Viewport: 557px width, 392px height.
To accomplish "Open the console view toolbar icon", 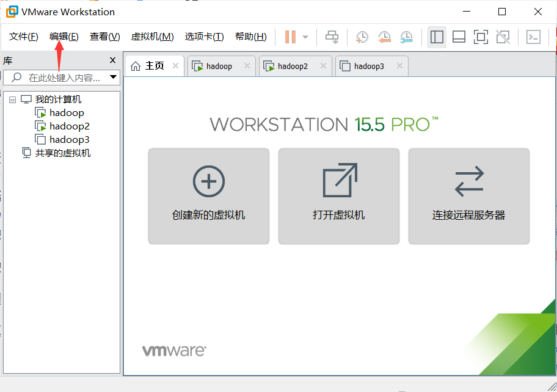I will pyautogui.click(x=533, y=37).
